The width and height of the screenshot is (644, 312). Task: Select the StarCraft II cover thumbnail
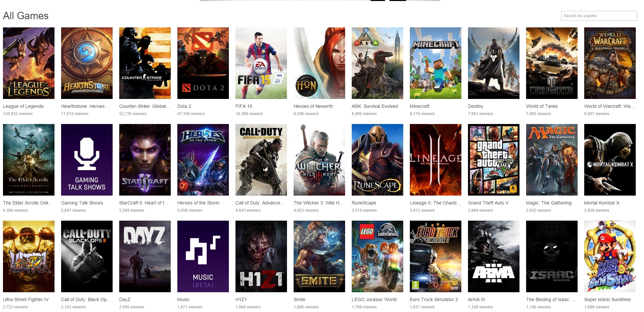pos(145,160)
